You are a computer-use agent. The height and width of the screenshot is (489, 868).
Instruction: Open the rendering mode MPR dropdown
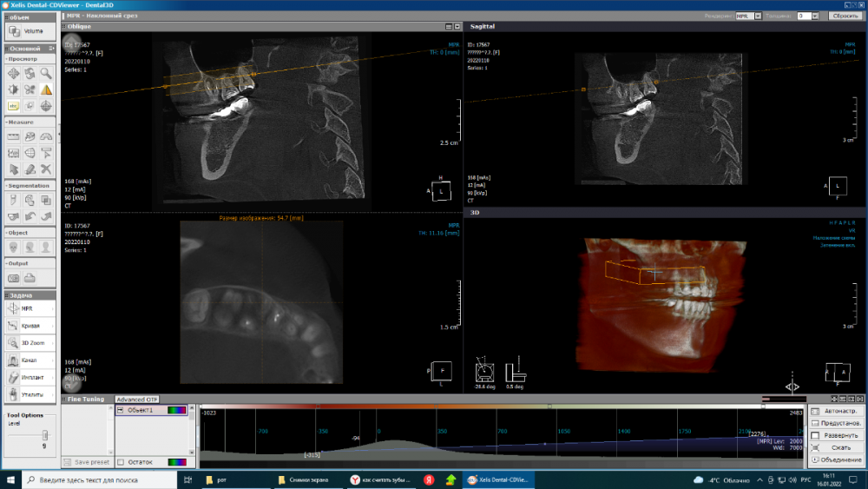coord(758,16)
